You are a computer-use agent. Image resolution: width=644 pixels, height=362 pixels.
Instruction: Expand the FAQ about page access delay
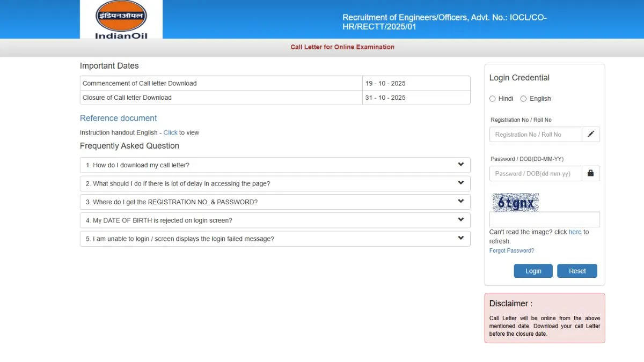460,183
